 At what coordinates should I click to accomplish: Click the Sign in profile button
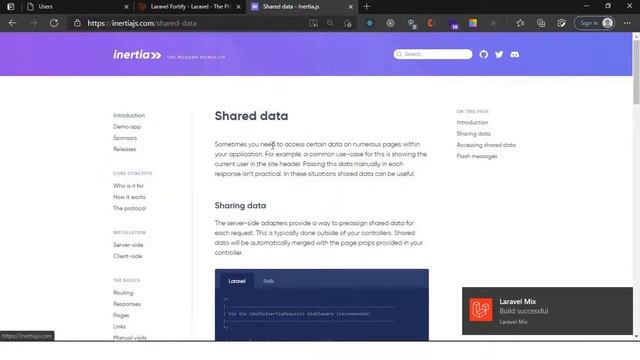coord(594,23)
